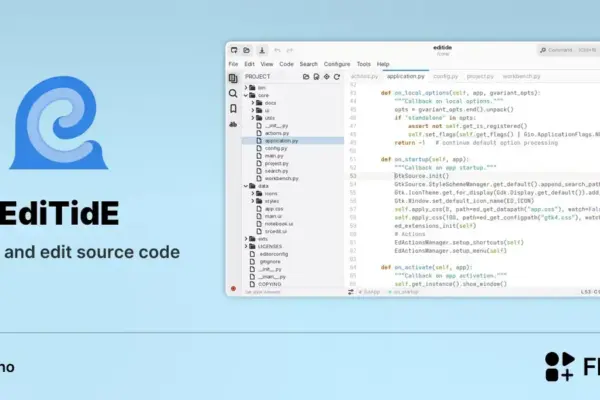
Task: Click the new window icon in header bar
Action: [234, 50]
